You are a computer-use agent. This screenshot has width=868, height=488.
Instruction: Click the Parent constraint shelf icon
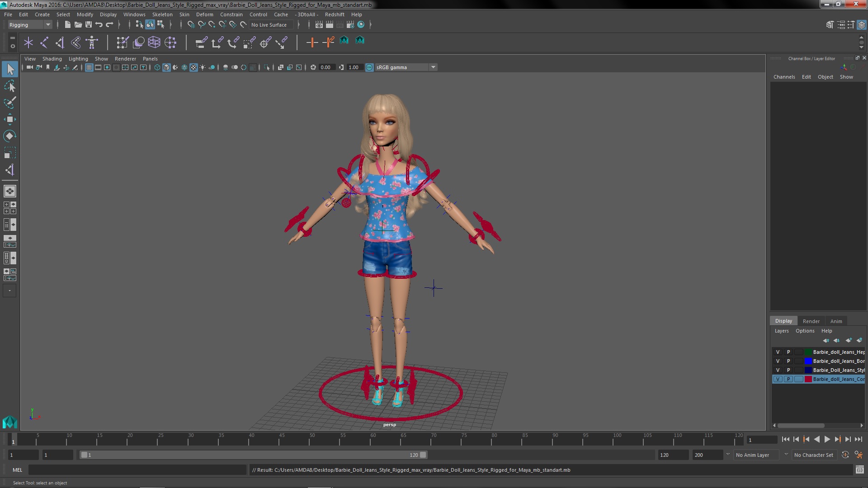(x=201, y=42)
